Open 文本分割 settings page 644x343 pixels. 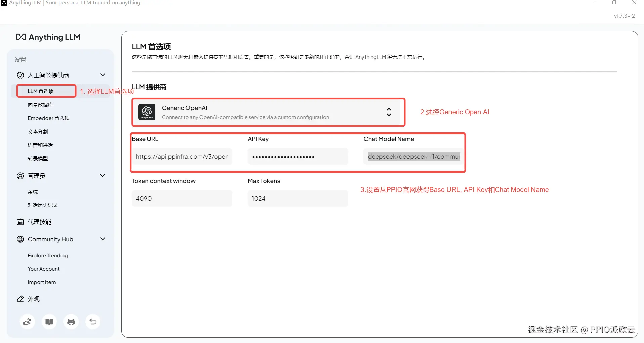tap(38, 131)
